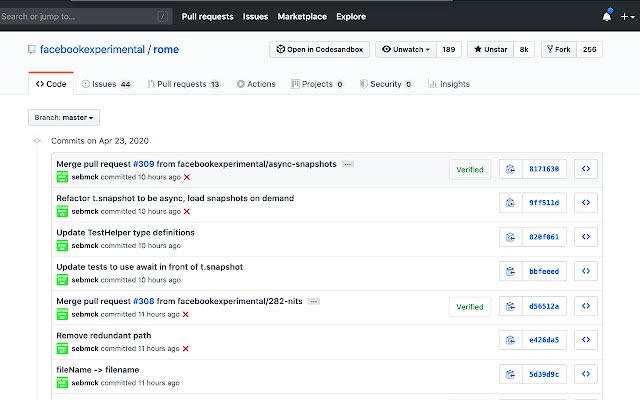The height and width of the screenshot is (400, 640).
Task: Click sebmck author on Remove redundant path commit
Action: [x=85, y=349]
